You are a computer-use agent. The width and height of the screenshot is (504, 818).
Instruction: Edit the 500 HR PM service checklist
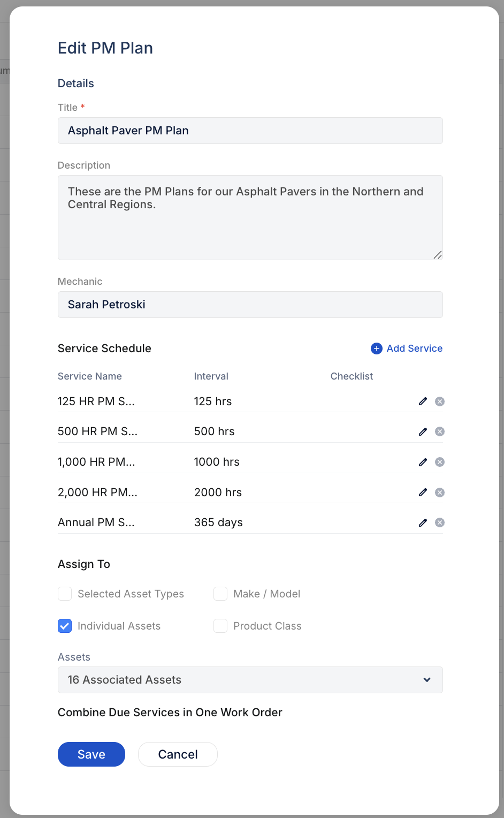(423, 431)
